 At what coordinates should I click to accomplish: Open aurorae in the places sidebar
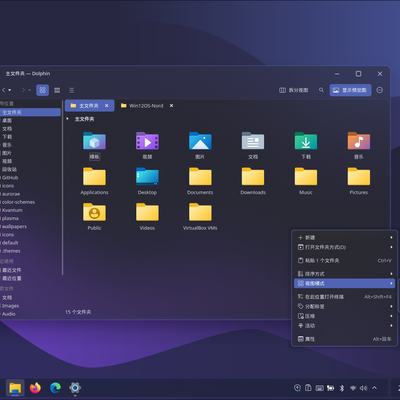click(x=30, y=194)
